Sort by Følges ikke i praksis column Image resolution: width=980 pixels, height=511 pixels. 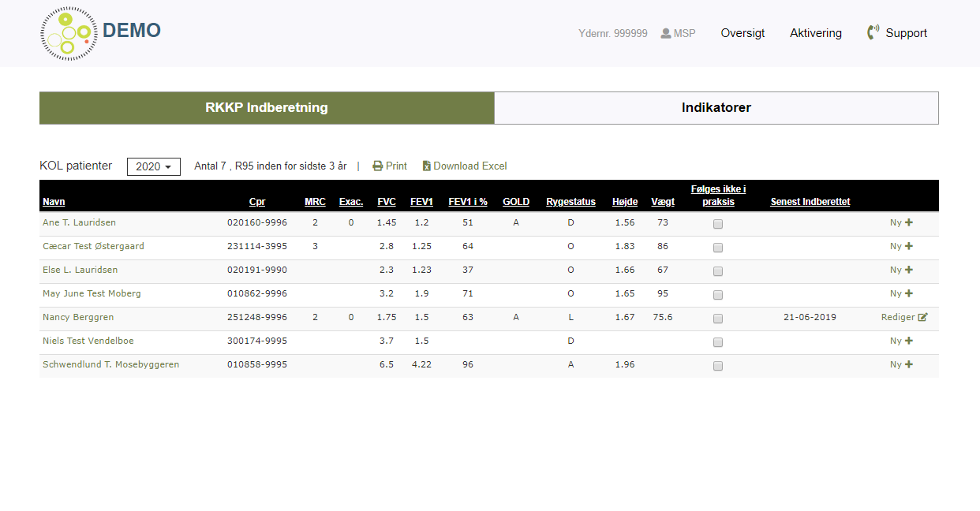tap(718, 196)
